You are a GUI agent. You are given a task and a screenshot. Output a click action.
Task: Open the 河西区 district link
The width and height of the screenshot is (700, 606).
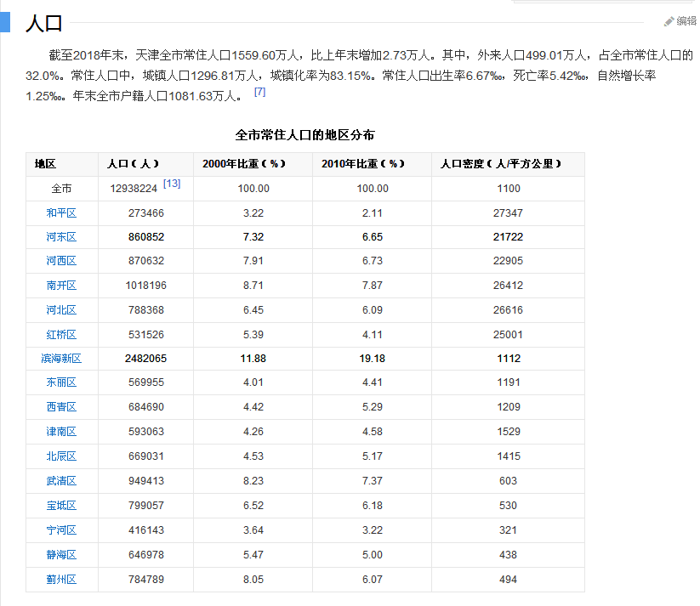[x=61, y=261]
